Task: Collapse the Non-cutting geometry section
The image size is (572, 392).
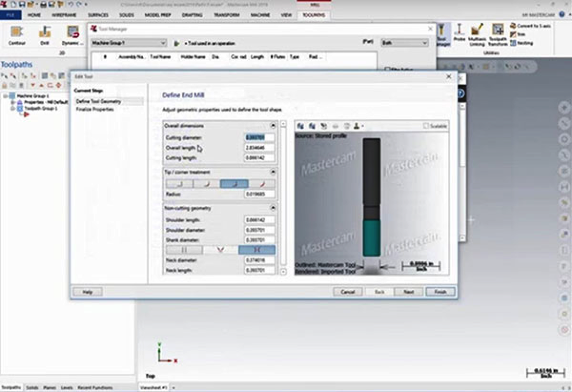Action: tap(273, 208)
